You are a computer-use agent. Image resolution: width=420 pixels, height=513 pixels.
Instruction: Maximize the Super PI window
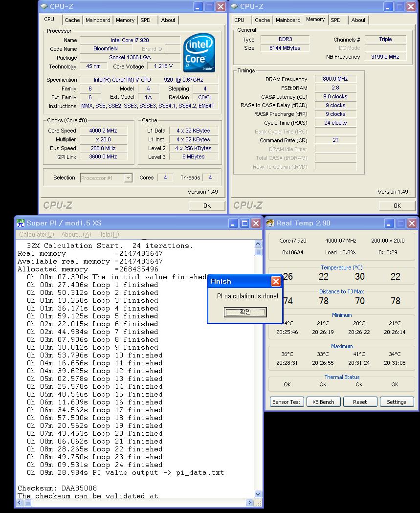tap(244, 223)
